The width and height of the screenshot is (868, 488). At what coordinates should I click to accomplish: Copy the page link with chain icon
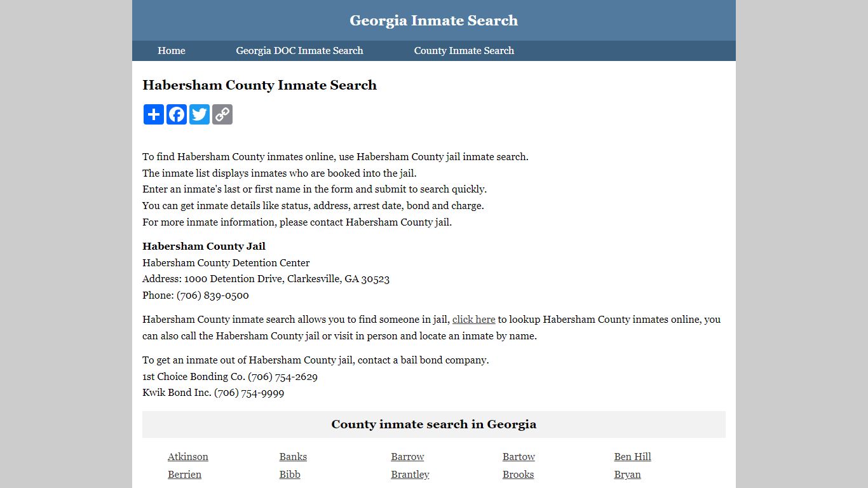(x=222, y=114)
